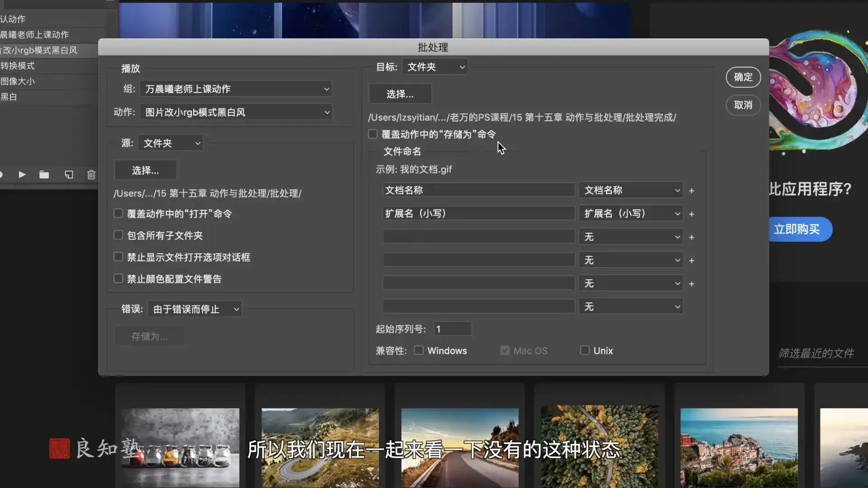Open the 错误 handling dropdown
The width and height of the screenshot is (868, 488).
194,309
